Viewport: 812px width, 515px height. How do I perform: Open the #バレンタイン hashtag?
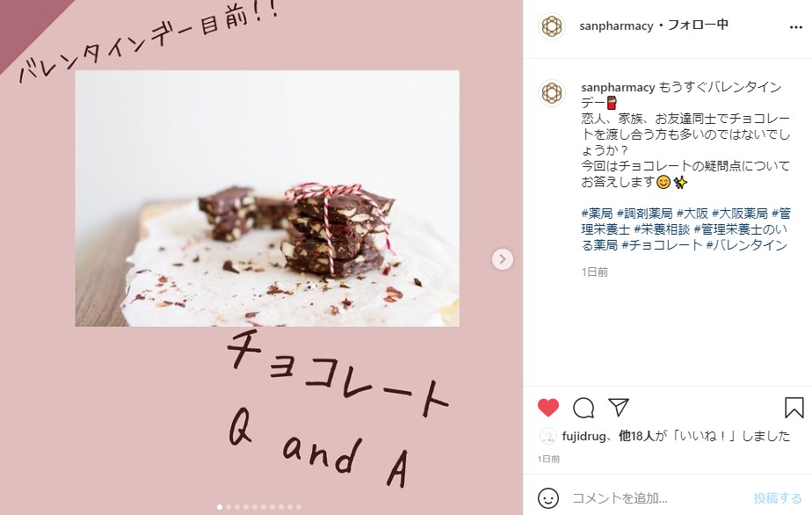click(x=747, y=245)
